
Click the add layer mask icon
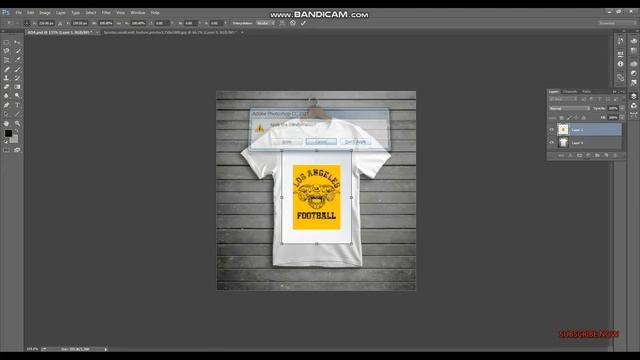pyautogui.click(x=579, y=156)
